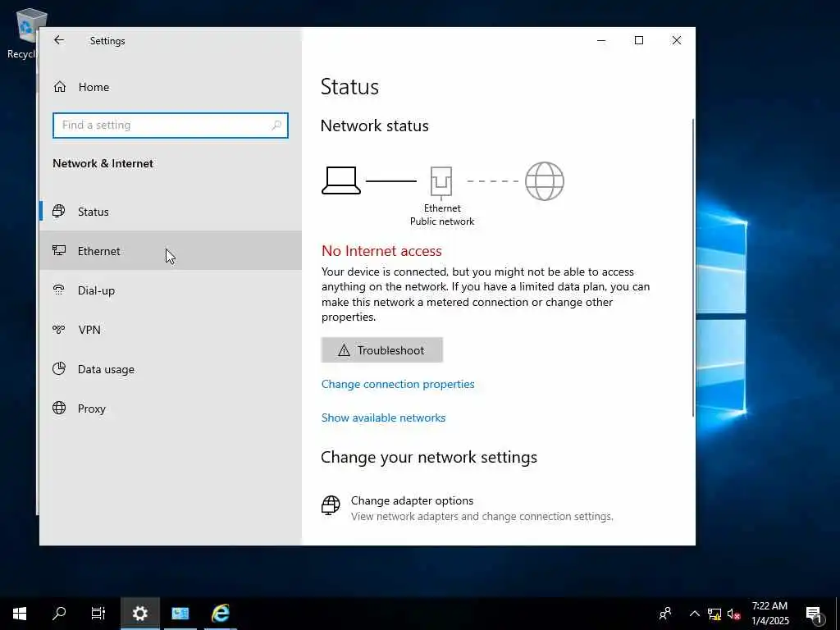This screenshot has width=840, height=630.
Task: Go back using the Settings back arrow
Action: pyautogui.click(x=59, y=40)
